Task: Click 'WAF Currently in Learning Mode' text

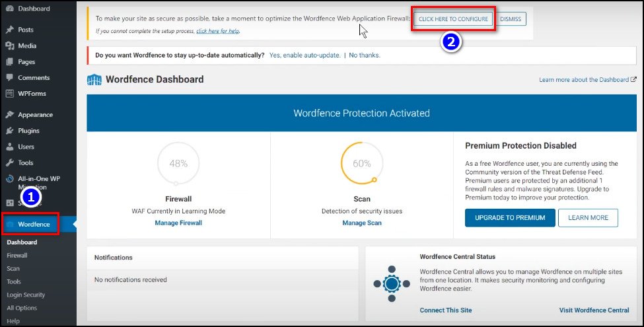Action: tap(178, 211)
